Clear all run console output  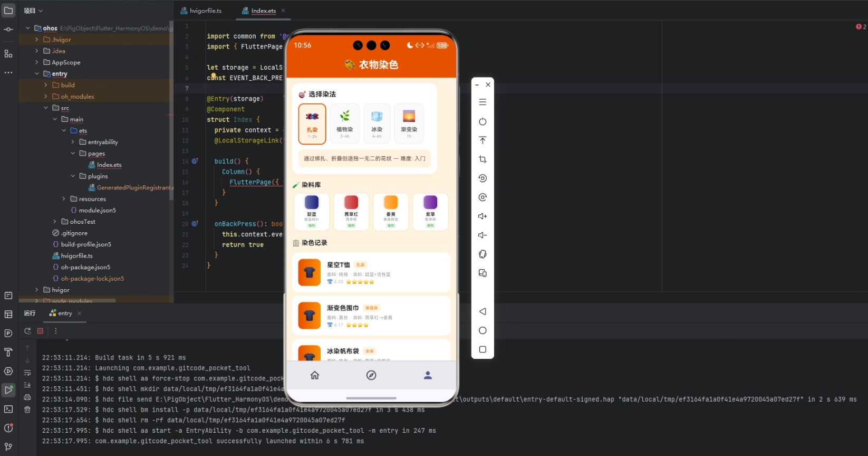[27, 409]
